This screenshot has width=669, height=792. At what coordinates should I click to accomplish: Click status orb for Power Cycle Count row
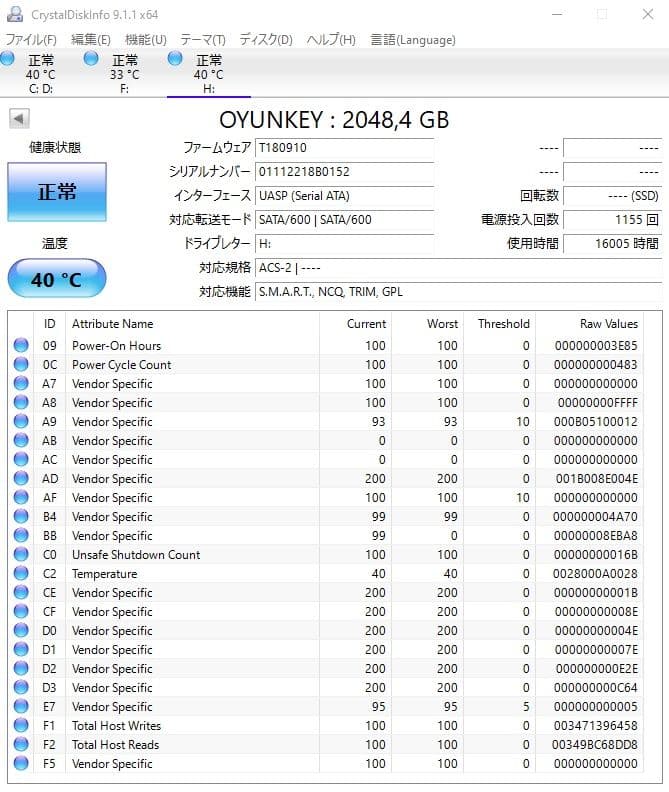click(x=21, y=364)
